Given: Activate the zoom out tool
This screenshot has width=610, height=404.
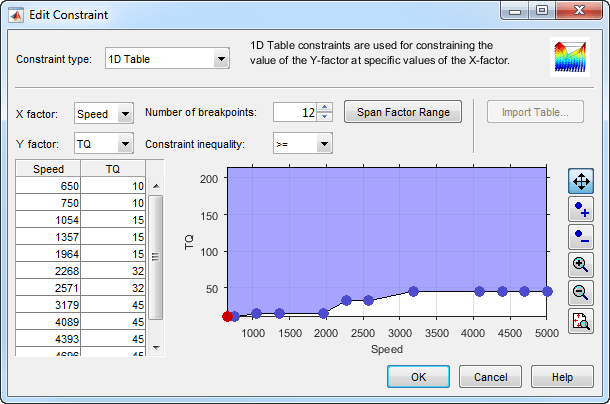Looking at the screenshot, I should 581,293.
